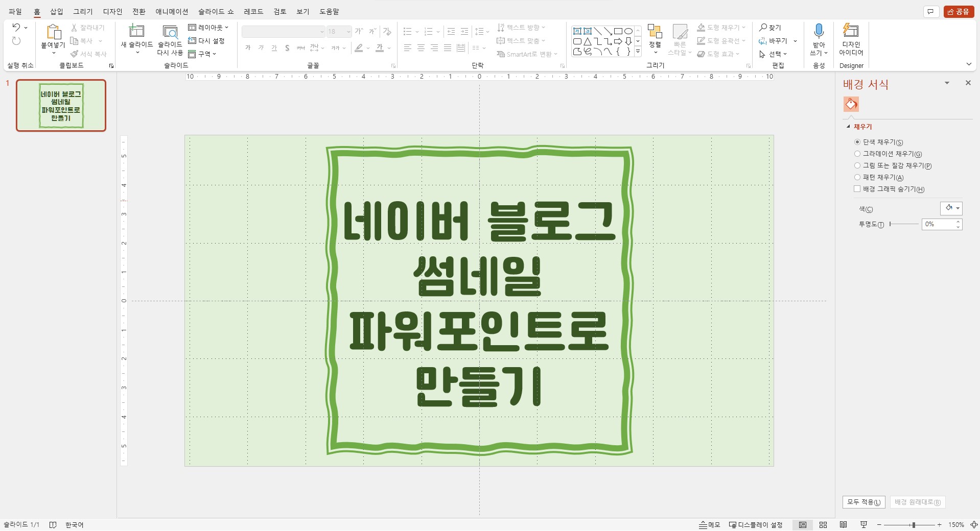Viewport: 980px width, 531px height.
Task: Open the File (파일) menu
Action: (x=15, y=12)
